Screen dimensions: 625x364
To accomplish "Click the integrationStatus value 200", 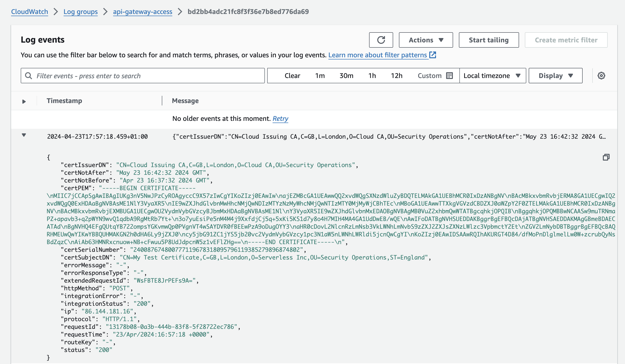I will pos(142,304).
